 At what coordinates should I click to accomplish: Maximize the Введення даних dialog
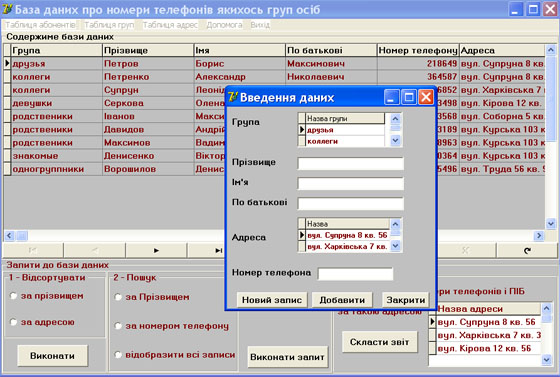[409, 97]
